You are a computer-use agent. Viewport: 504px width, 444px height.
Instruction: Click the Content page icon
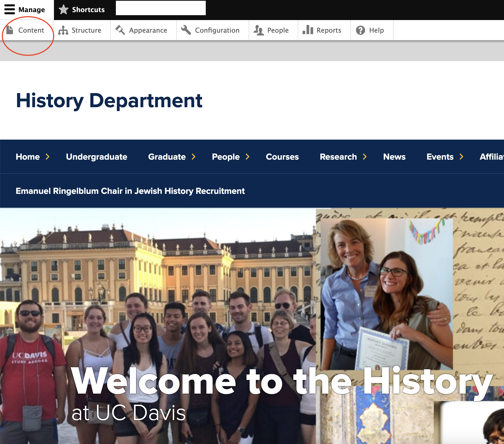[10, 30]
